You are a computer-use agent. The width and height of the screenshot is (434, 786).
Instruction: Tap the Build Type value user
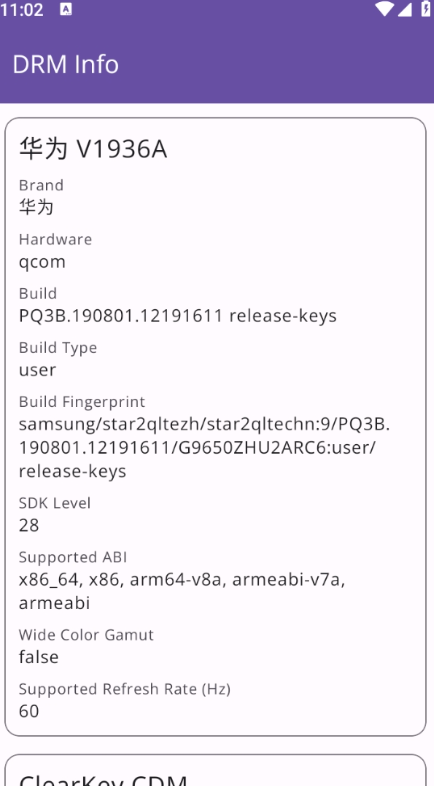coord(37,370)
